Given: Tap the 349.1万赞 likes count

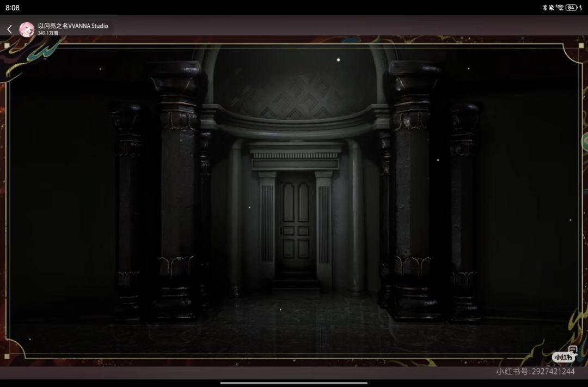Looking at the screenshot, I should point(48,33).
